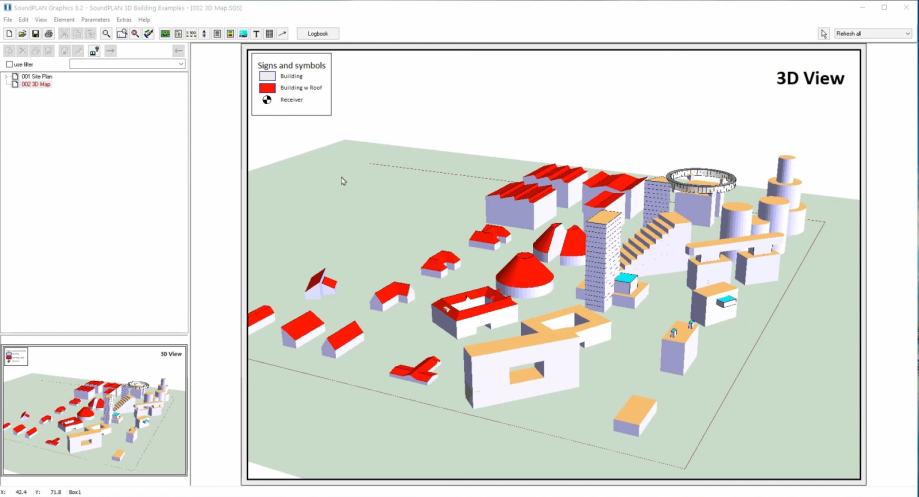Screen dimensions: 919x497
Task: Click the blue checkmark brush icon
Action: [149, 34]
